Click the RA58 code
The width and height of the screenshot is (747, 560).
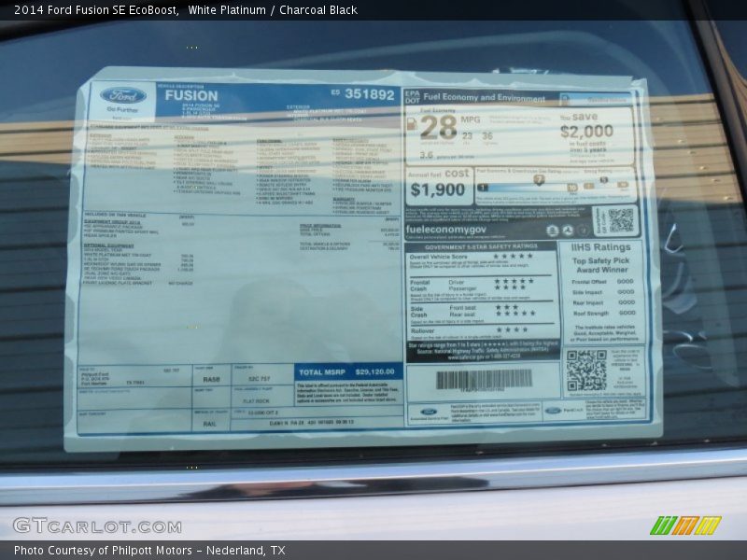tap(211, 380)
